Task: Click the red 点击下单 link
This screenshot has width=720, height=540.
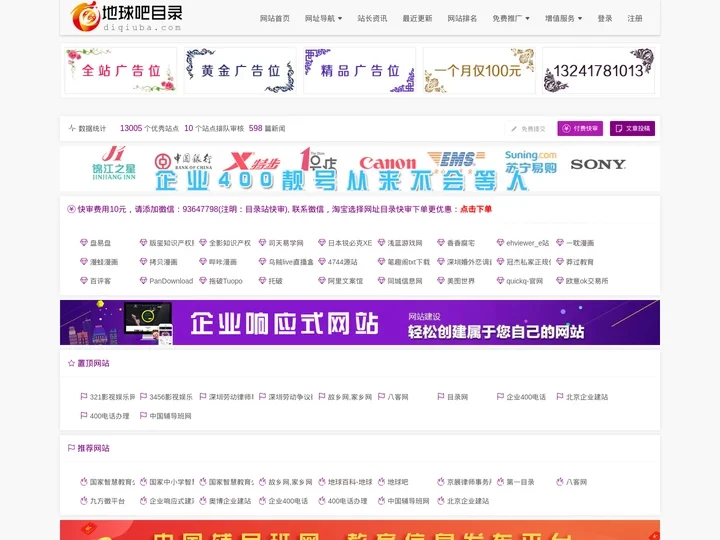Action: pyautogui.click(x=476, y=209)
